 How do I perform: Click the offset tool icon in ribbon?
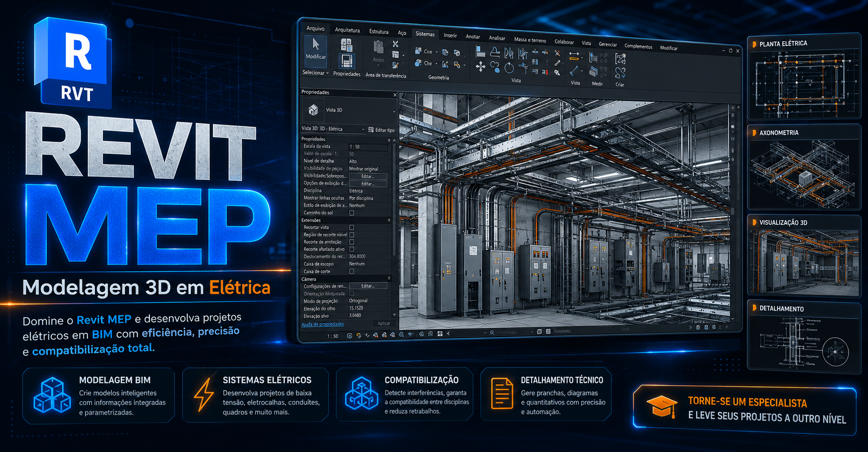click(x=495, y=52)
